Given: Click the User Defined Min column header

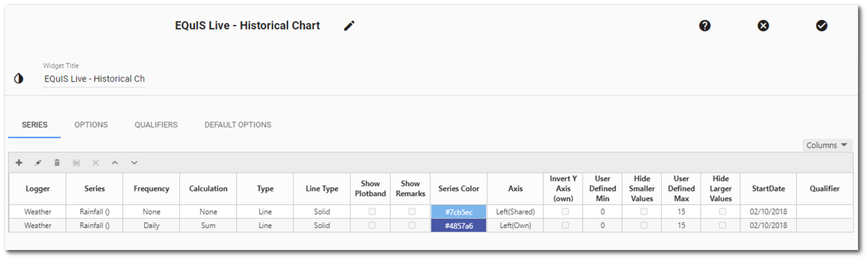Looking at the screenshot, I should point(603,189).
